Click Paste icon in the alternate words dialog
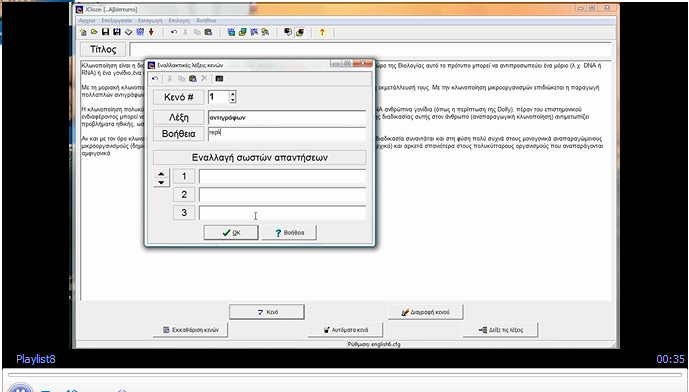Viewport: 689px width, 392px height. (192, 79)
